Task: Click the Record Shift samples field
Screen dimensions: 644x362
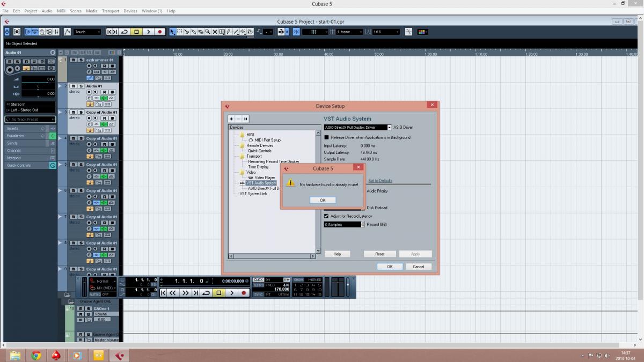Action: pos(342,225)
